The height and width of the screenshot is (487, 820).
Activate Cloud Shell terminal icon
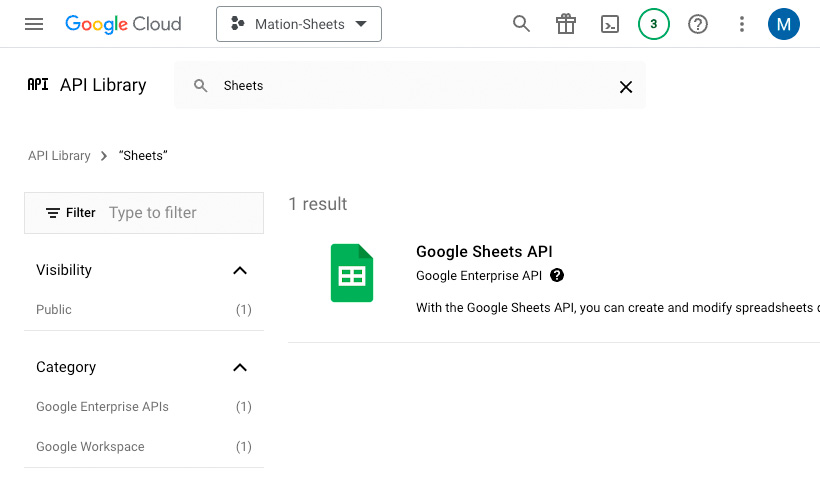pyautogui.click(x=610, y=24)
